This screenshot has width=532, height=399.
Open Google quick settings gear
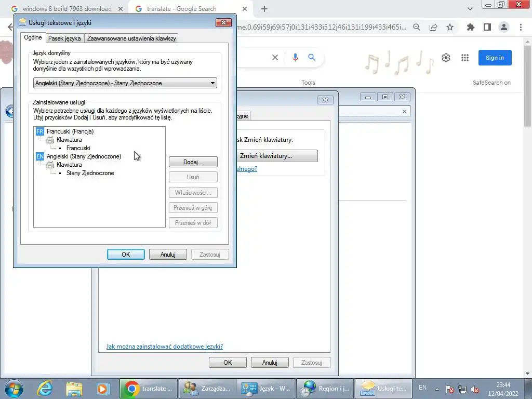446,58
